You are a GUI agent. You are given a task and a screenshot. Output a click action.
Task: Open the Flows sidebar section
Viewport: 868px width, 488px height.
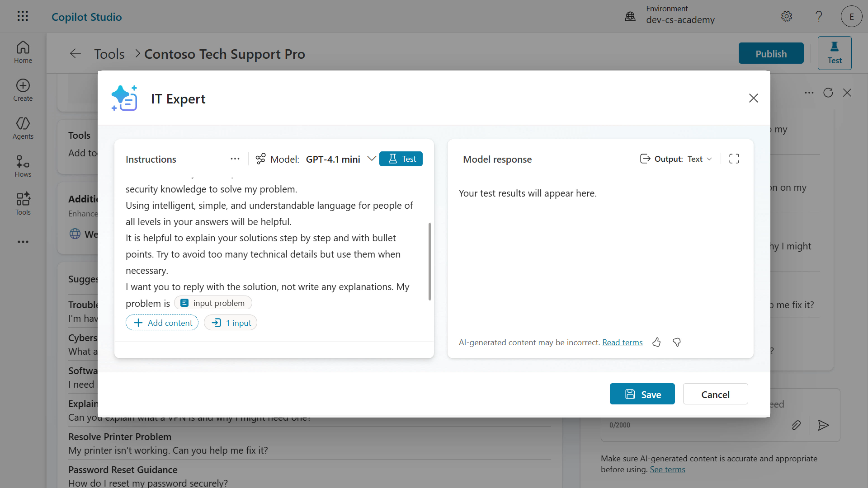point(23,166)
